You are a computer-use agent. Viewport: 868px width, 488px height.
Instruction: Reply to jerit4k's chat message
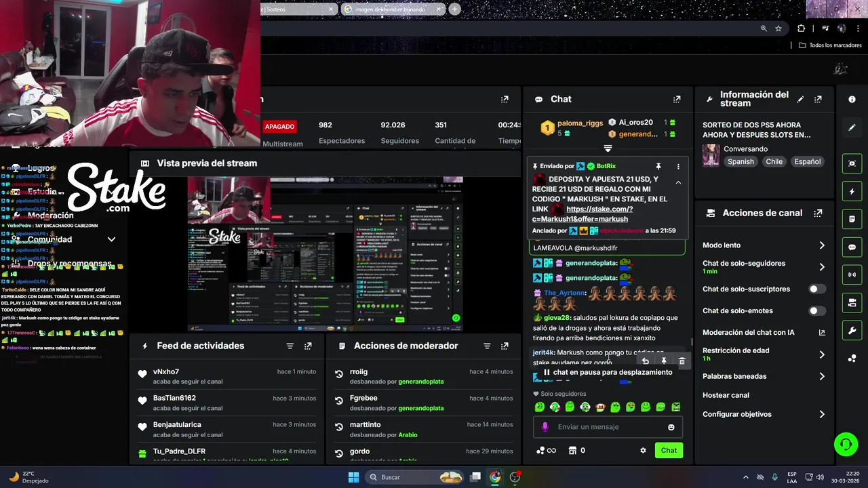tap(646, 361)
